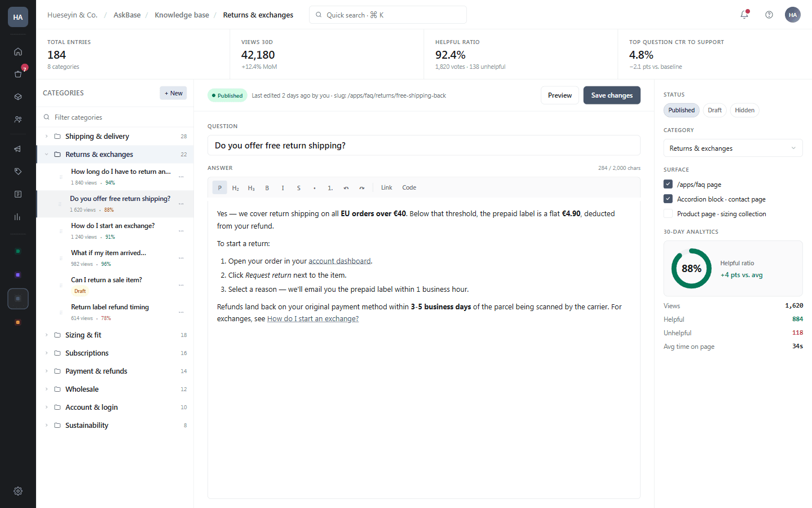Insert a bulleted list
Image resolution: width=812 pixels, height=508 pixels.
[315, 188]
